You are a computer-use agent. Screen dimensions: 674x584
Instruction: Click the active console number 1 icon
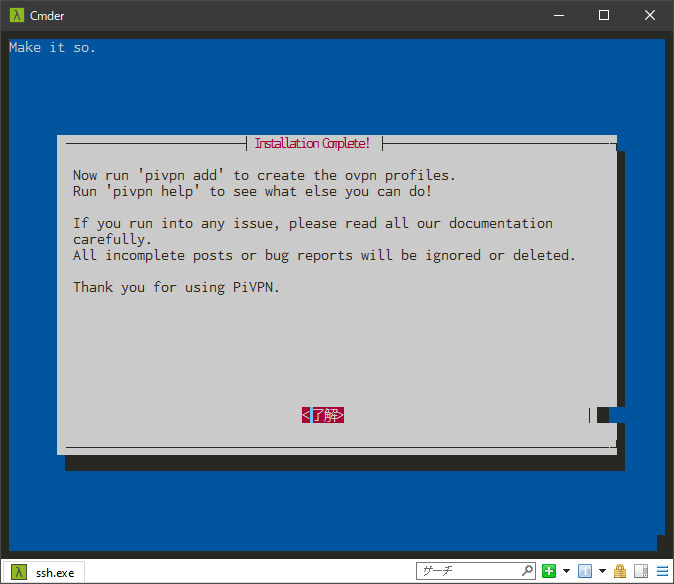coord(585,571)
